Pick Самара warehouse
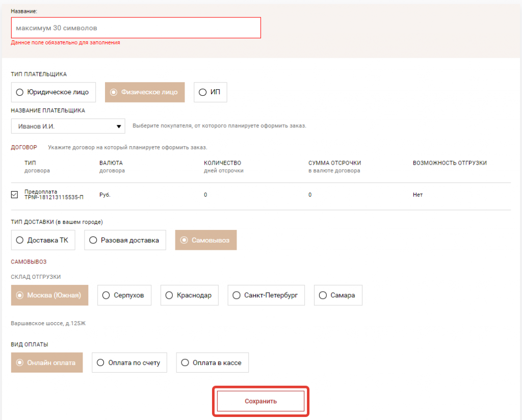This screenshot has height=420, width=522. (338, 295)
